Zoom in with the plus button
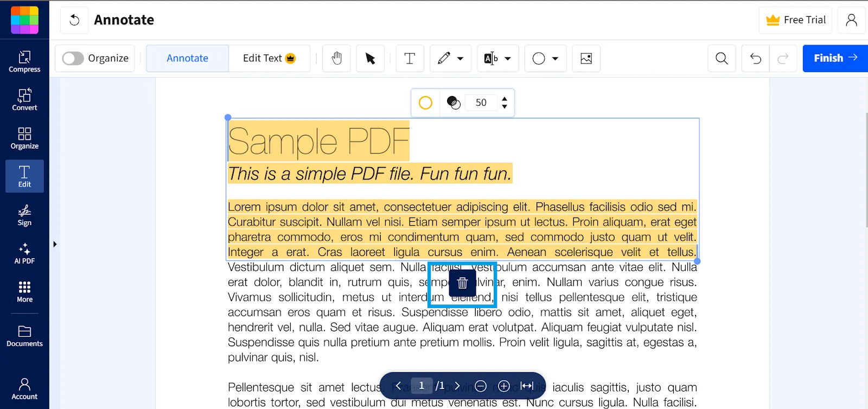 pyautogui.click(x=504, y=386)
